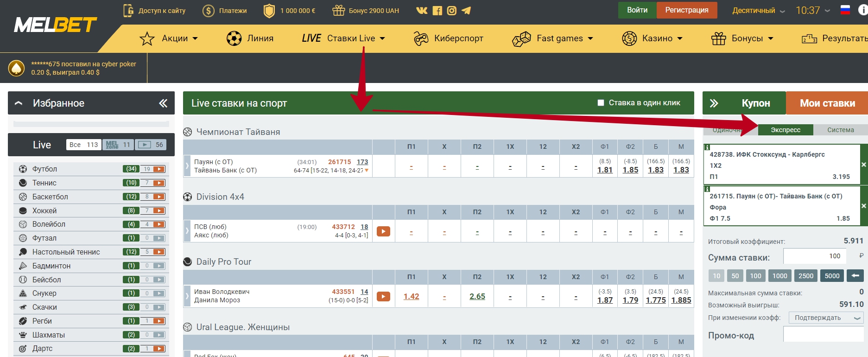Click the Линия soccer ball icon
Image resolution: width=868 pixels, height=357 pixels.
click(234, 38)
